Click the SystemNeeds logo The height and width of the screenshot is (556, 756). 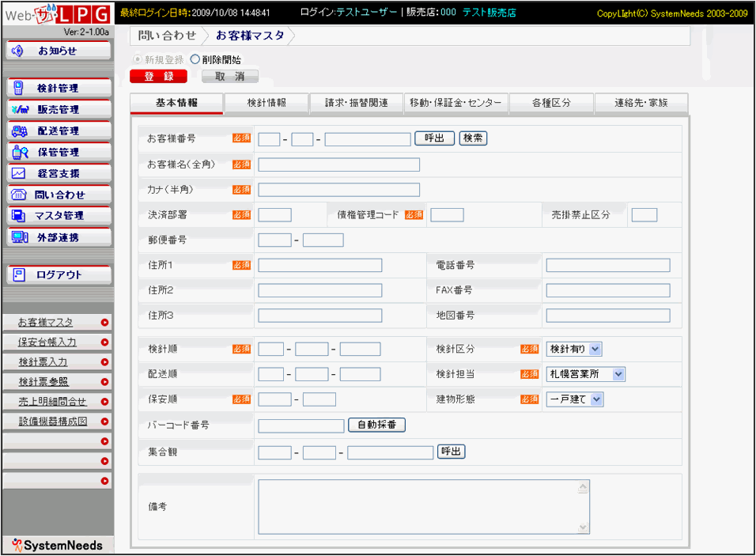tap(58, 546)
